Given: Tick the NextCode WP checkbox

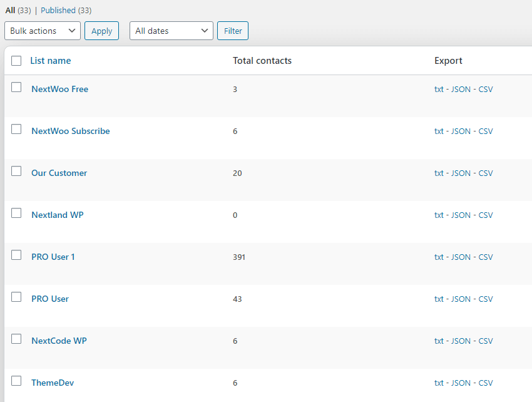Looking at the screenshot, I should (16, 339).
